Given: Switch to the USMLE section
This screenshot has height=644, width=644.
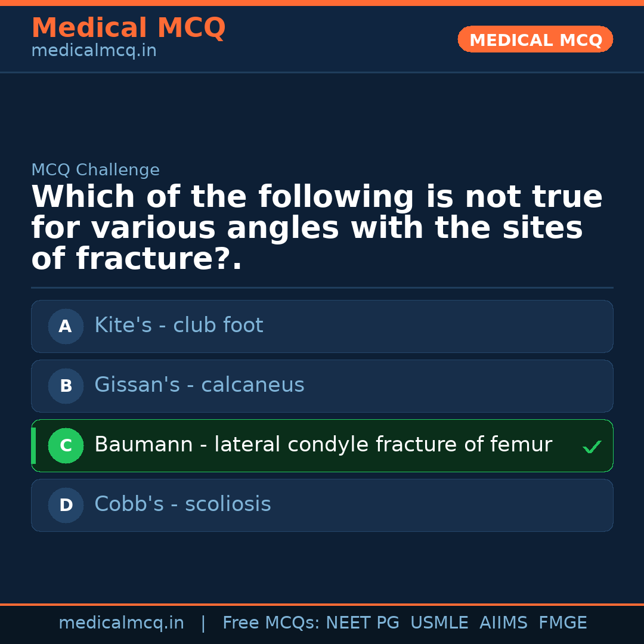Looking at the screenshot, I should (x=439, y=622).
